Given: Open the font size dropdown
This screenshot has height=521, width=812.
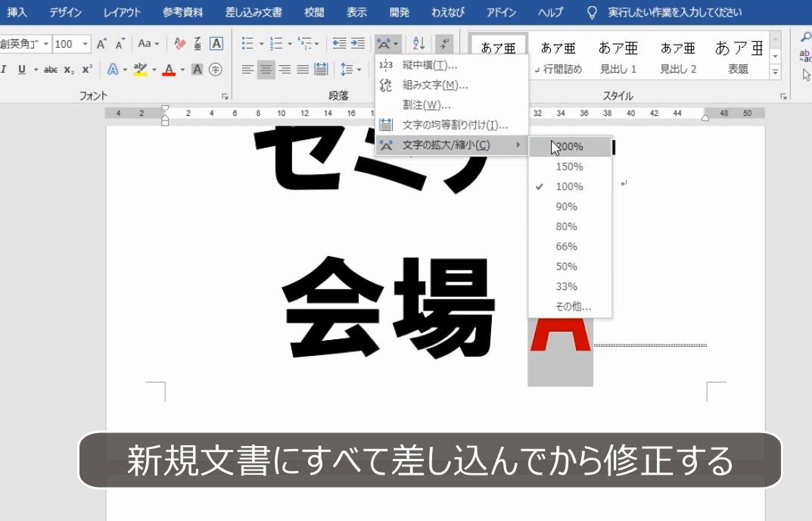Looking at the screenshot, I should [86, 44].
